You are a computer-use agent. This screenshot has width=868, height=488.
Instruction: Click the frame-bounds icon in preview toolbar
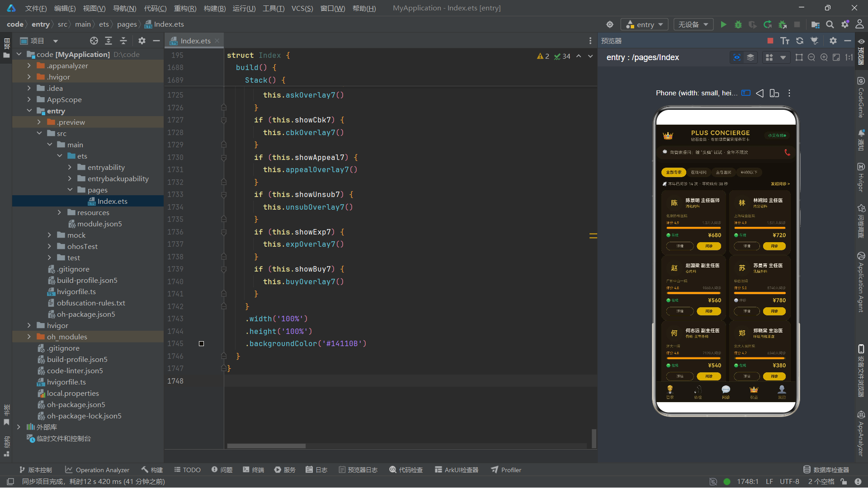tap(799, 57)
